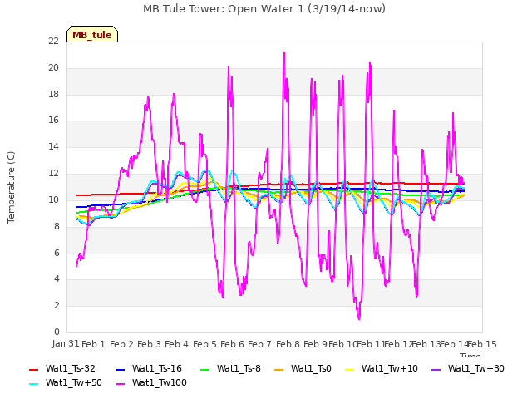
Task: Click the 0 y-axis tick label
Action: coord(57,332)
